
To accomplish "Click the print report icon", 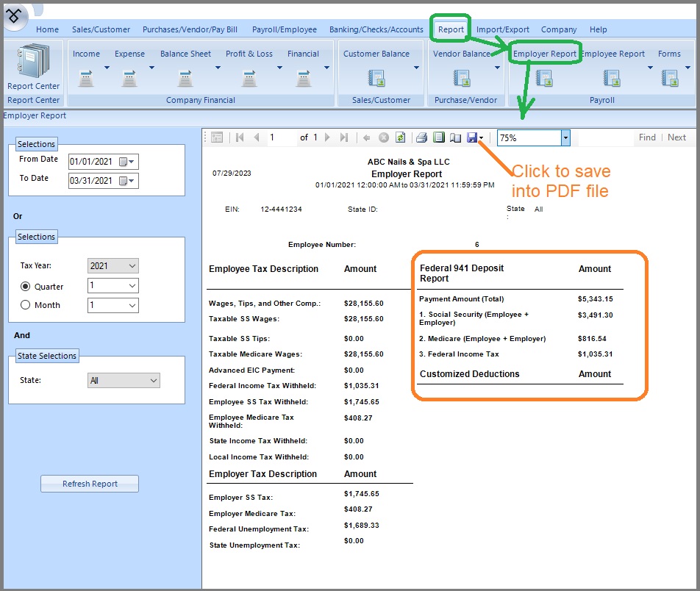I will [421, 137].
